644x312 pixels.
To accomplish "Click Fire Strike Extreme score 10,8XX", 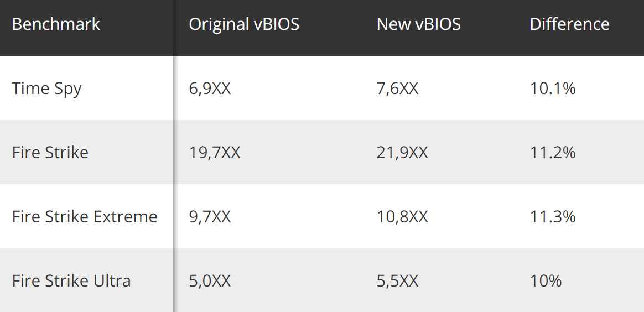I will (402, 216).
